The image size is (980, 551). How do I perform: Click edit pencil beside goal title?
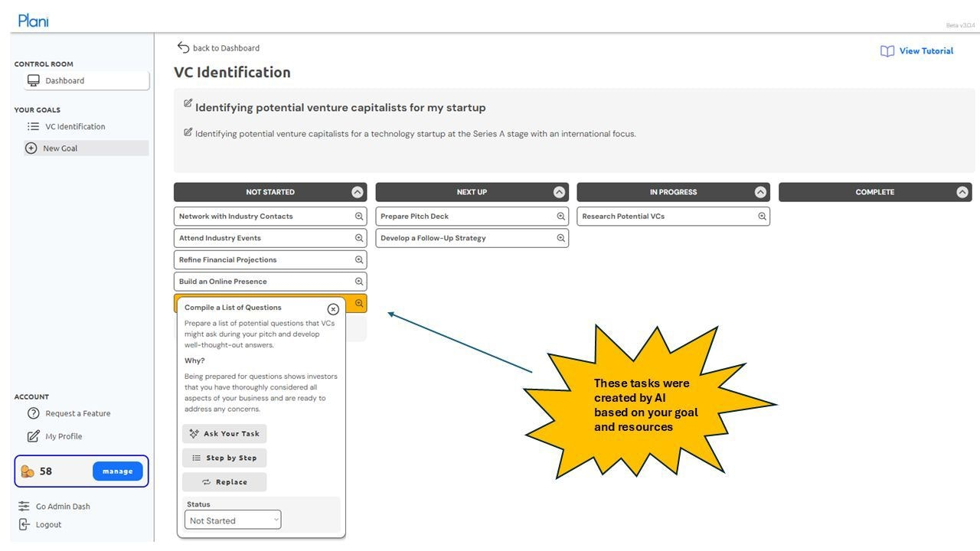tap(188, 103)
